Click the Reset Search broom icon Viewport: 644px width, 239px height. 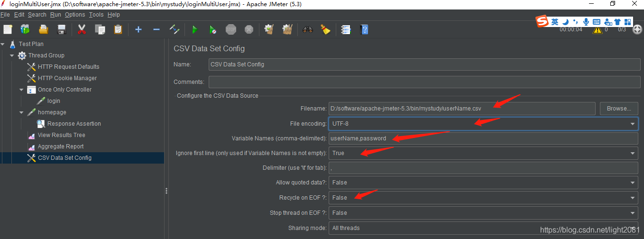325,29
